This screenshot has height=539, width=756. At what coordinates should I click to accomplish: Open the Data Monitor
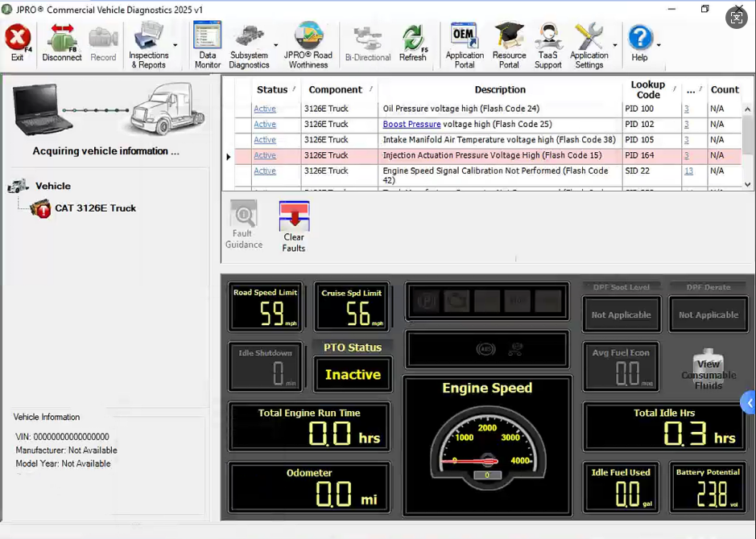[x=208, y=45]
